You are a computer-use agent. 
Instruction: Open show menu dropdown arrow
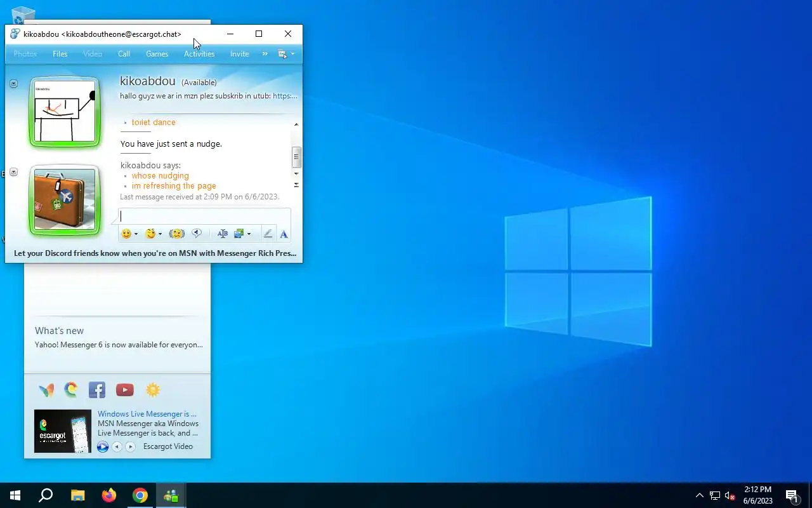pos(292,54)
